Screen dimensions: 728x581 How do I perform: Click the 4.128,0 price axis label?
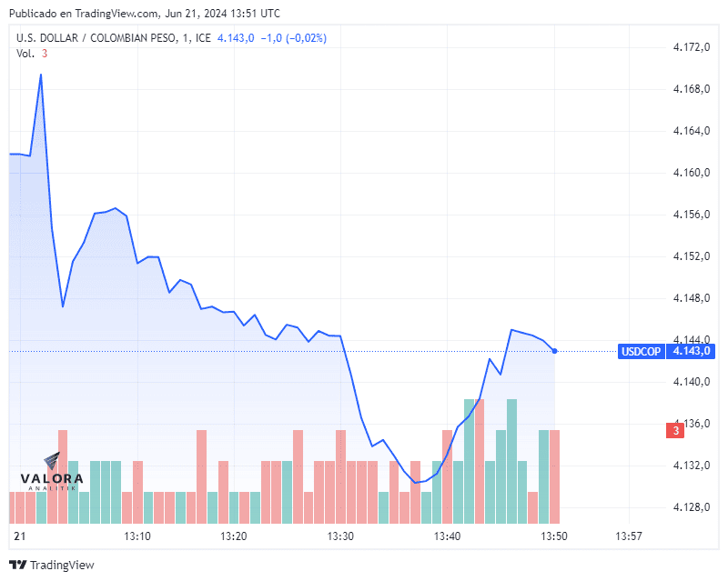click(692, 507)
